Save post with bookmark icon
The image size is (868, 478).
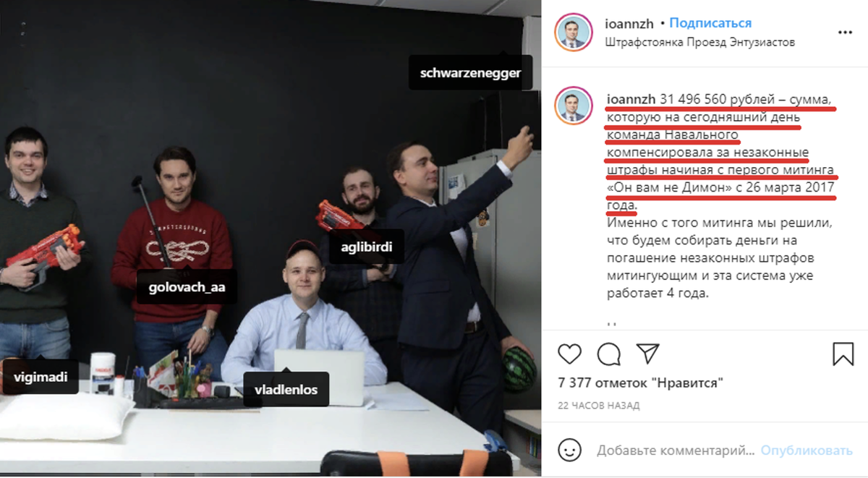coord(843,353)
